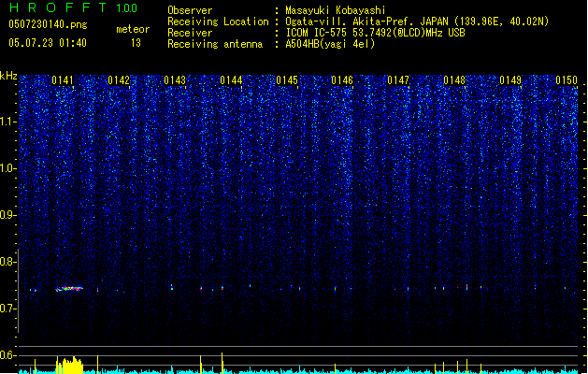Click the 0.8 kHz frequency axis label
This screenshot has height=374, width=588.
(7, 262)
